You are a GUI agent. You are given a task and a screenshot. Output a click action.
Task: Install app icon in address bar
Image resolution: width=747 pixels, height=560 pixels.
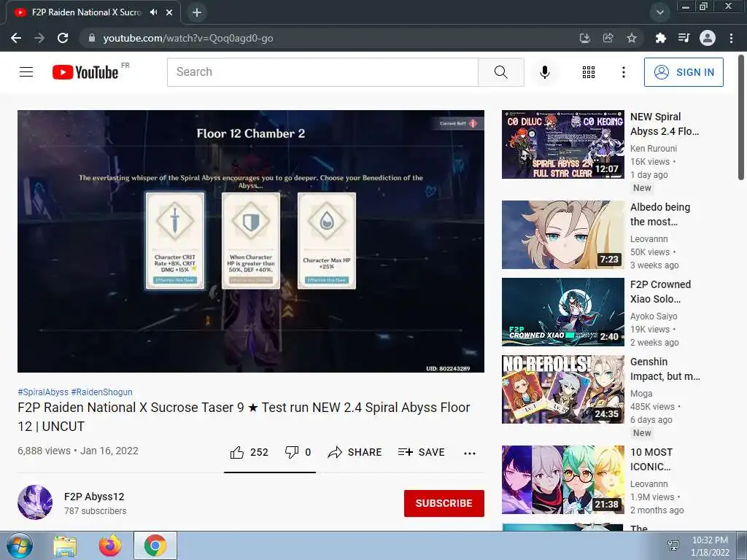click(x=584, y=38)
